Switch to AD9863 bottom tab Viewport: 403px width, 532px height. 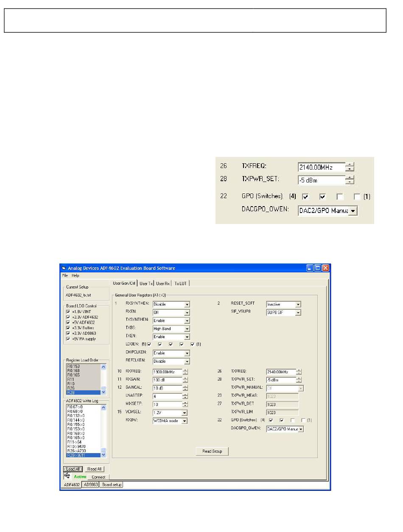click(x=90, y=484)
